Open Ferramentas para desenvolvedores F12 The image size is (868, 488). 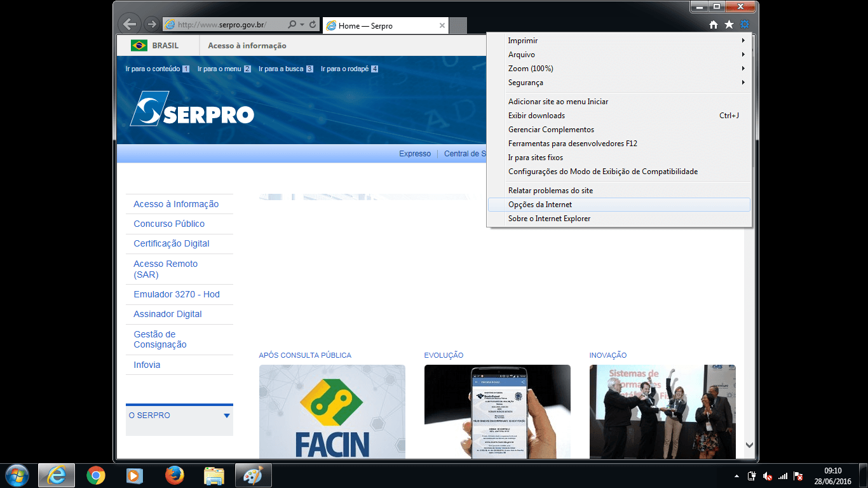pos(620,144)
